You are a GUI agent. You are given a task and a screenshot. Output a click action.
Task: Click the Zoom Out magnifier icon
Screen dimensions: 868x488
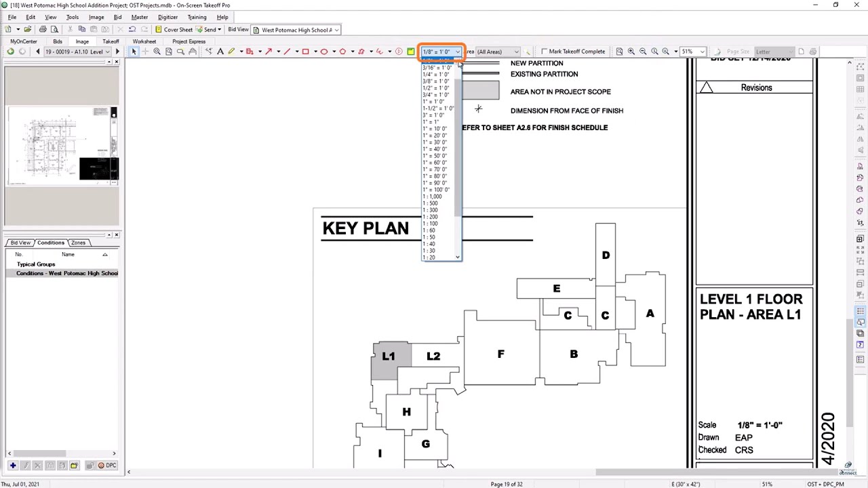(x=643, y=52)
